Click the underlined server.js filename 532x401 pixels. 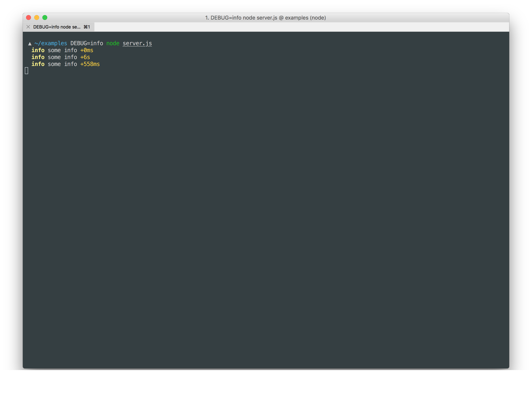[137, 43]
